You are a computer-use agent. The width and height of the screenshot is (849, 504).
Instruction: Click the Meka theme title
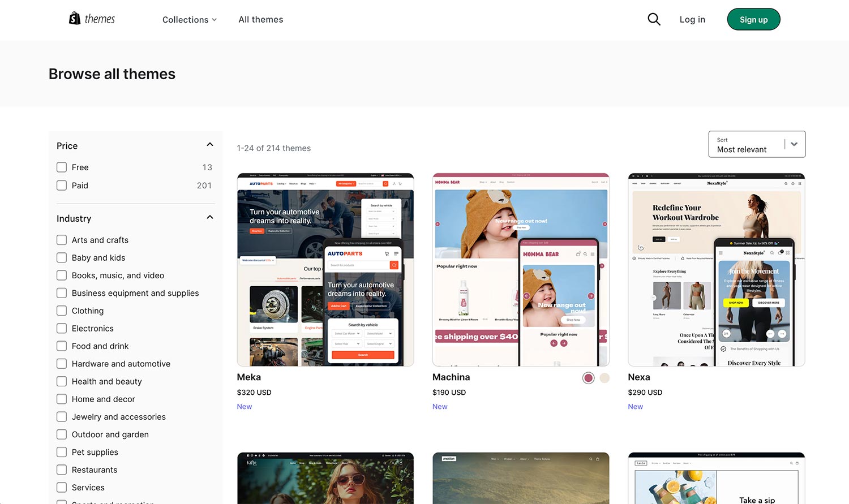(249, 377)
